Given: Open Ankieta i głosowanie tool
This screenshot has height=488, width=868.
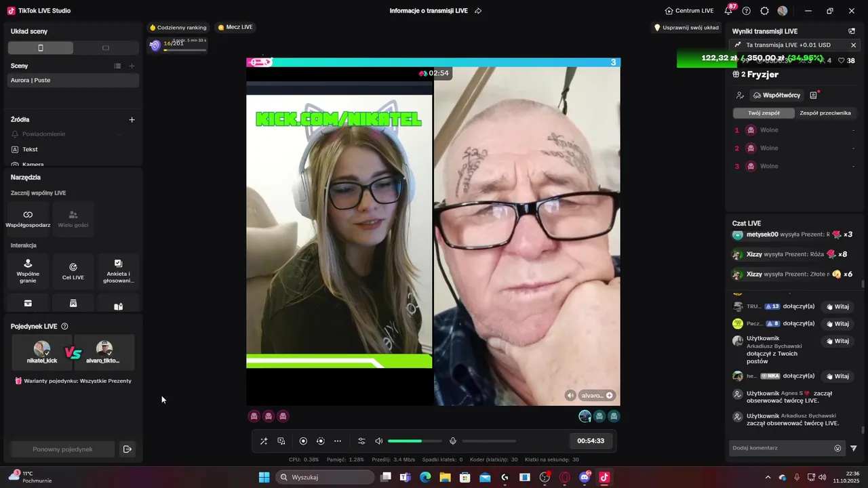Looking at the screenshot, I should tap(118, 271).
